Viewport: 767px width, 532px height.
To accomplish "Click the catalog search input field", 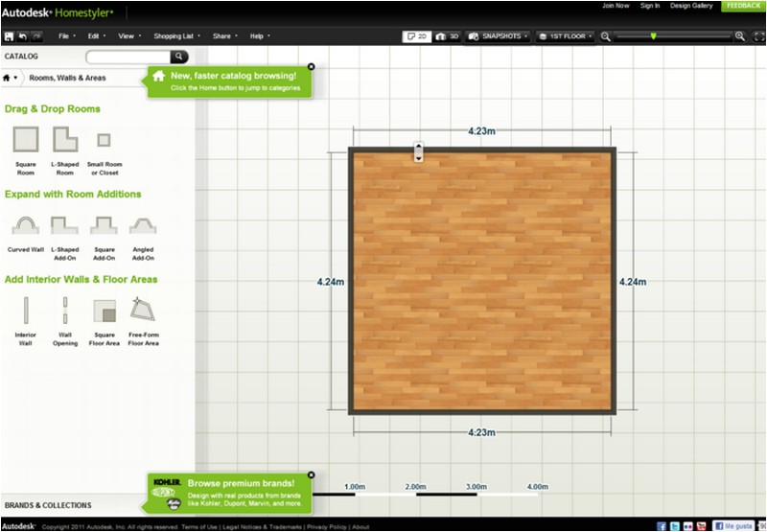I will 128,57.
